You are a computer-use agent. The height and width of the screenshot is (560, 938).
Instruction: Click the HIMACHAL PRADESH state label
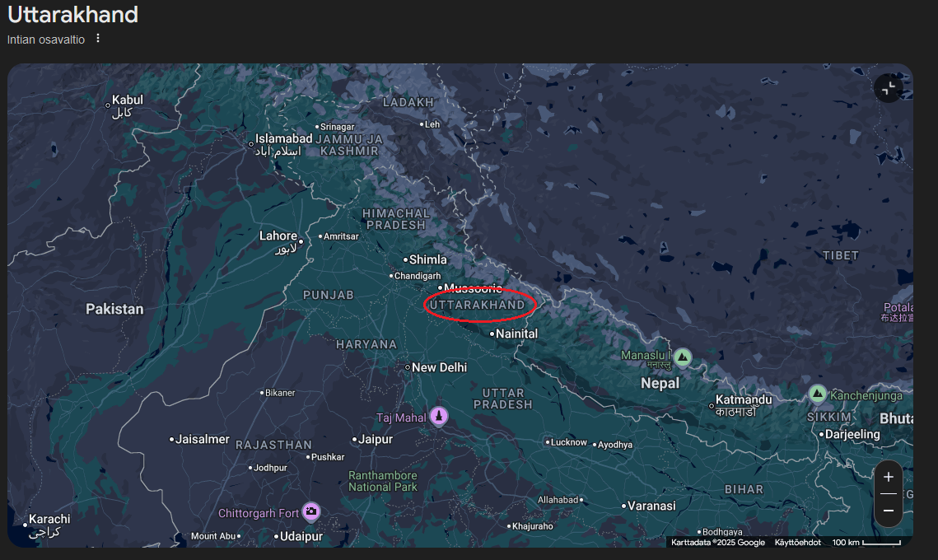396,219
